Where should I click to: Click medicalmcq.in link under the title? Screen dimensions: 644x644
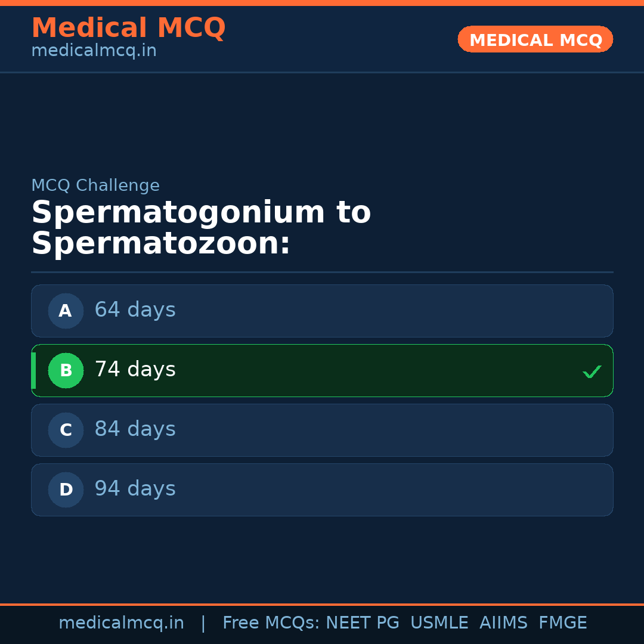click(94, 51)
